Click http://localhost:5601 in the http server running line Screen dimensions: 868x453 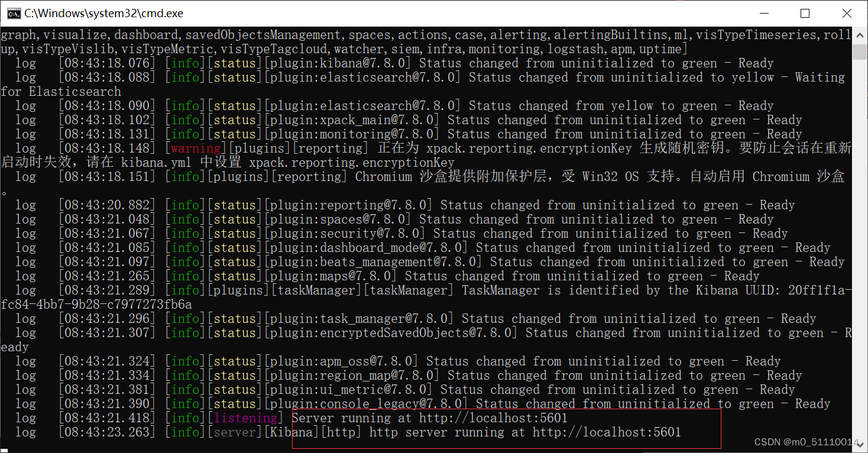coord(607,432)
